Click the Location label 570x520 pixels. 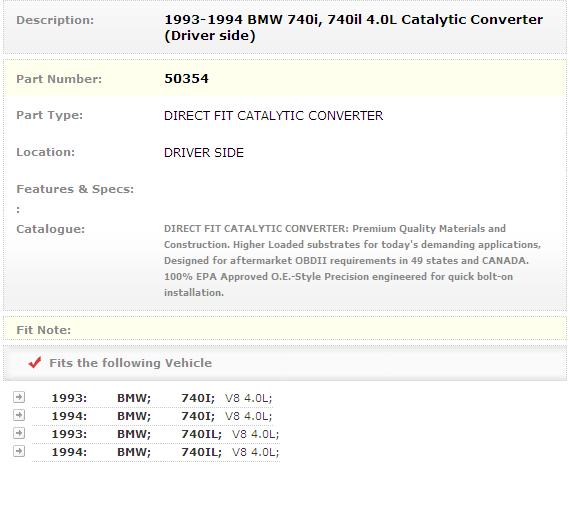point(45,152)
